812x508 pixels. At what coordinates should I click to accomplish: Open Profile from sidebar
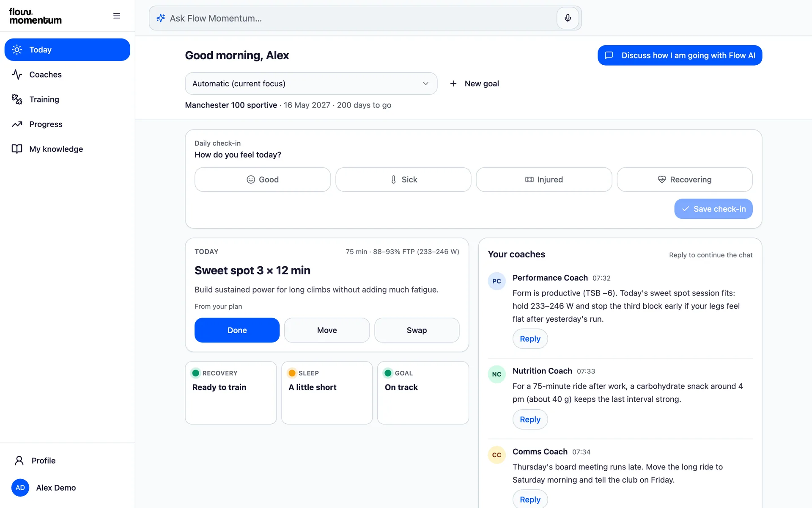[67, 461]
